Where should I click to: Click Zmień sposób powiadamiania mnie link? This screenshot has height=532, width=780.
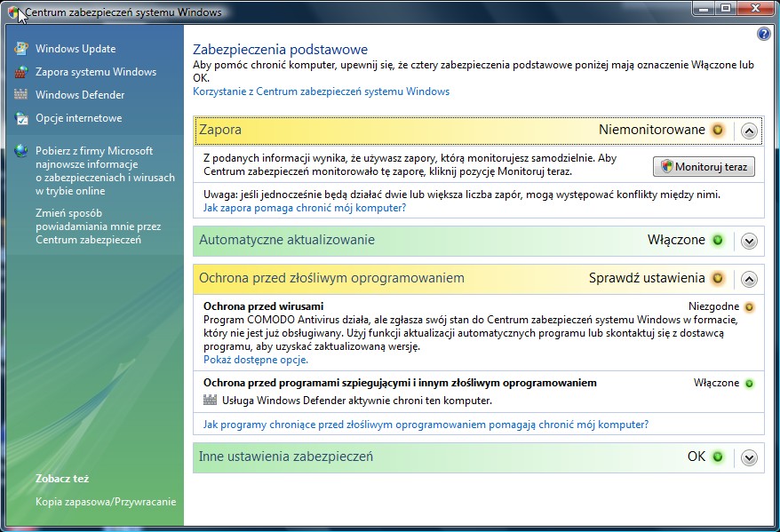pos(98,226)
